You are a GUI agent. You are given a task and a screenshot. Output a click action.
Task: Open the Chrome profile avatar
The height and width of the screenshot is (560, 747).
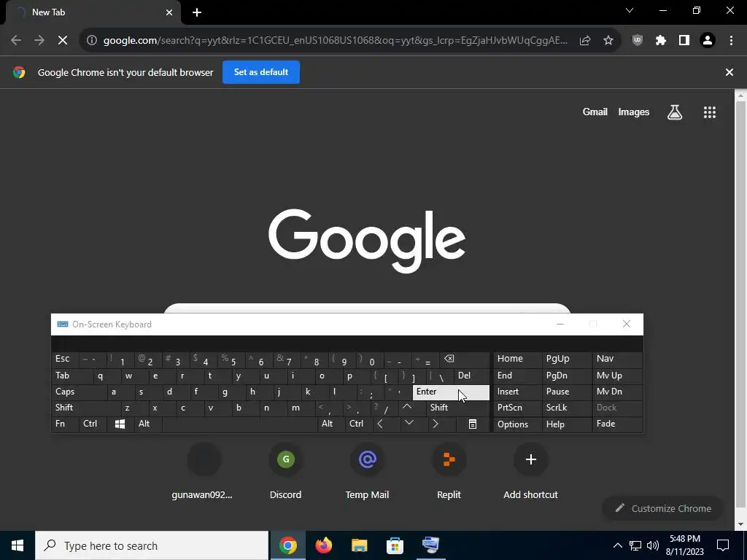point(708,41)
